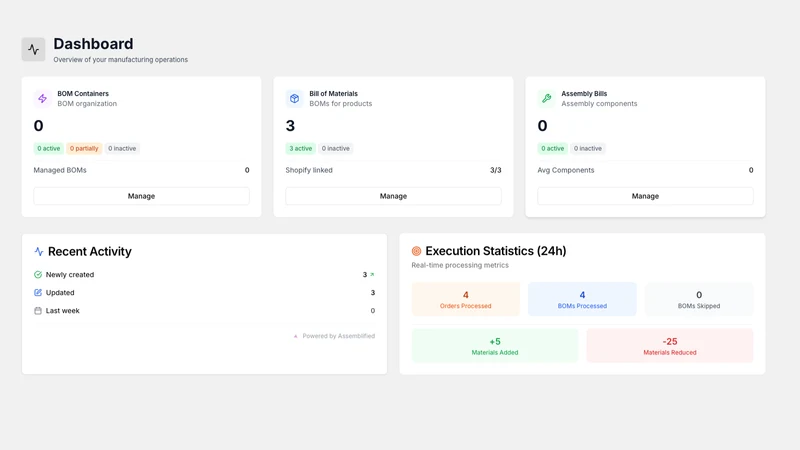This screenshot has height=450, width=800.
Task: Click the '0 inactive' badge in Bill of Materials
Action: 336,148
